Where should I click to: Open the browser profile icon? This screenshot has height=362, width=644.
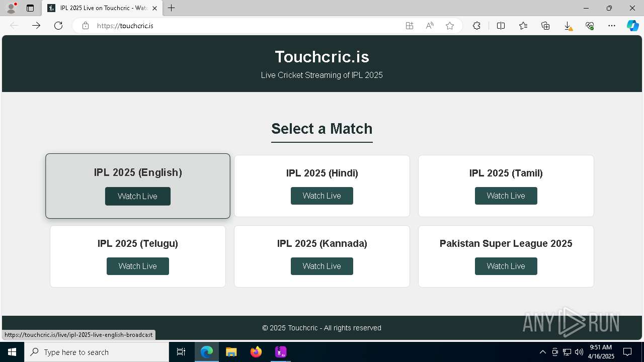pos(11,8)
